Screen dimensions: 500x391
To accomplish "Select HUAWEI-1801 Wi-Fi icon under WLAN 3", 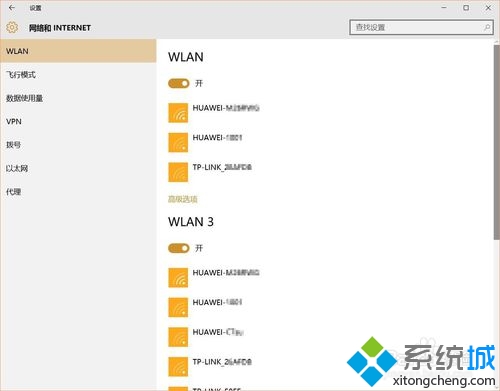I will (178, 307).
